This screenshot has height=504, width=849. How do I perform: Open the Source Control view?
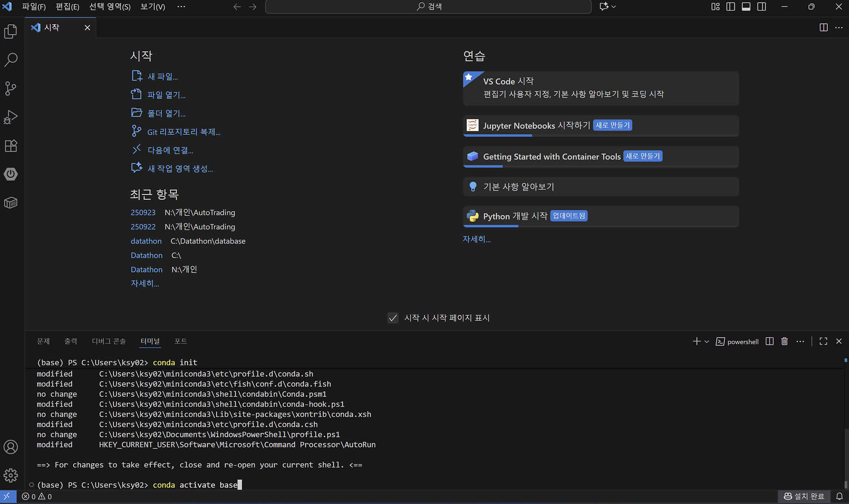[11, 88]
